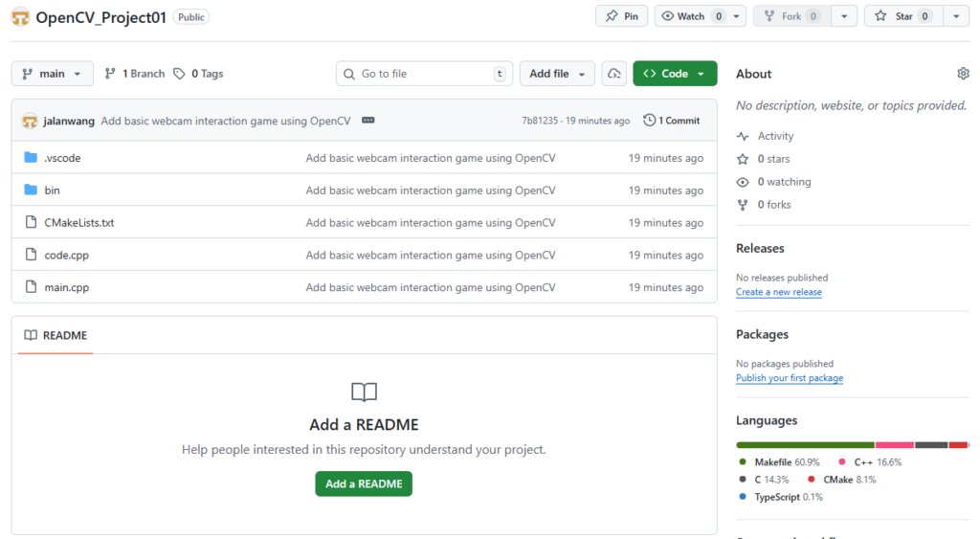Expand the Star lists dropdown arrow

click(956, 16)
